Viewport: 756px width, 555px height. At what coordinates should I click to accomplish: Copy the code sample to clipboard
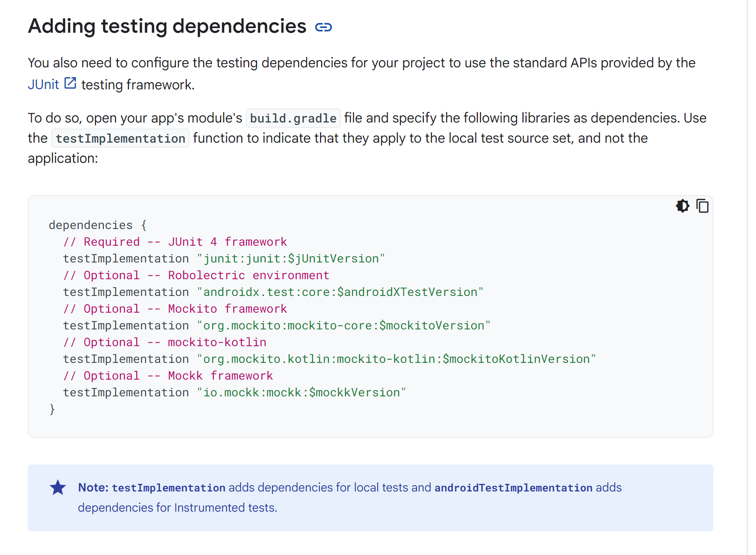tap(702, 206)
